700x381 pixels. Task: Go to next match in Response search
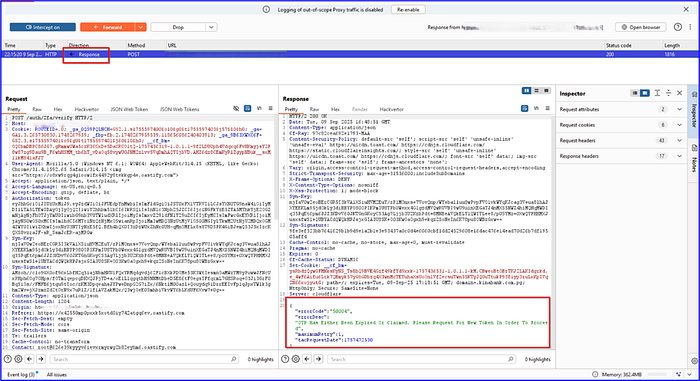tap(318, 359)
